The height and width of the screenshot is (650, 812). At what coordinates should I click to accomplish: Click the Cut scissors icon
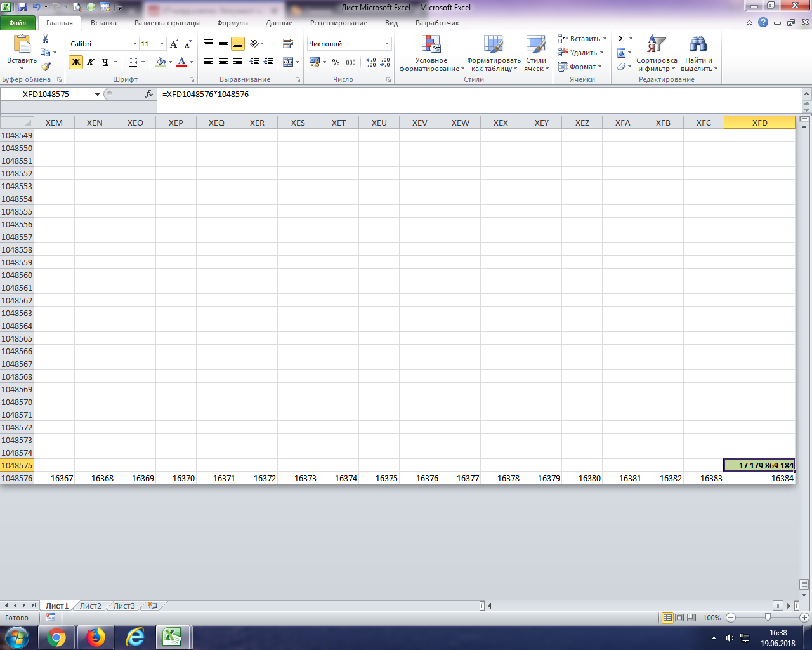[x=45, y=39]
